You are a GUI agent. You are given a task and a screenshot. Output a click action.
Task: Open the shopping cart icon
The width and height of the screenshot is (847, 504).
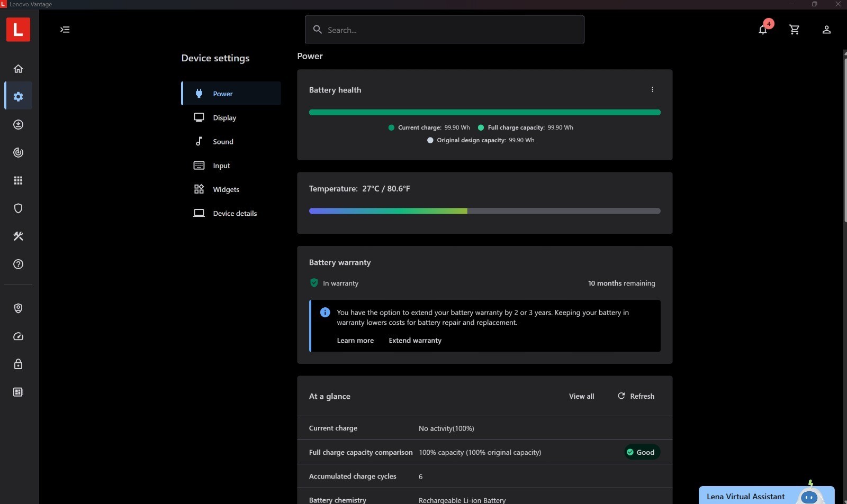[794, 30]
